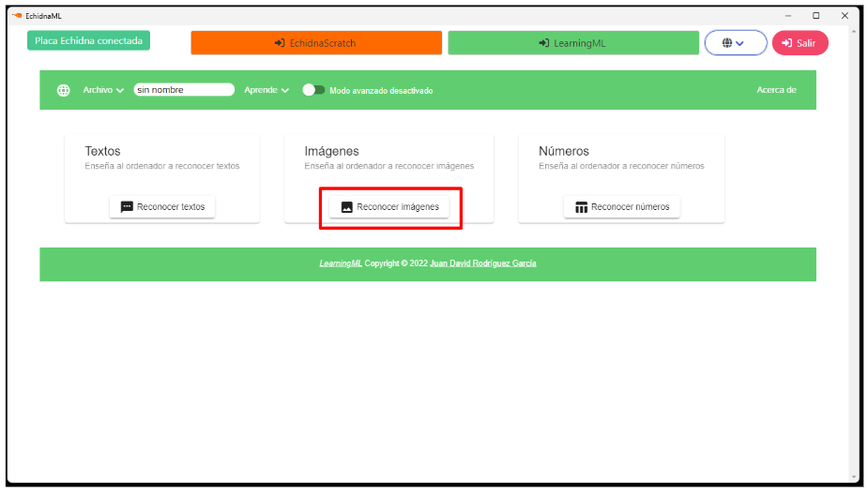Click the picture icon on Reconocer imágenes

(x=346, y=207)
